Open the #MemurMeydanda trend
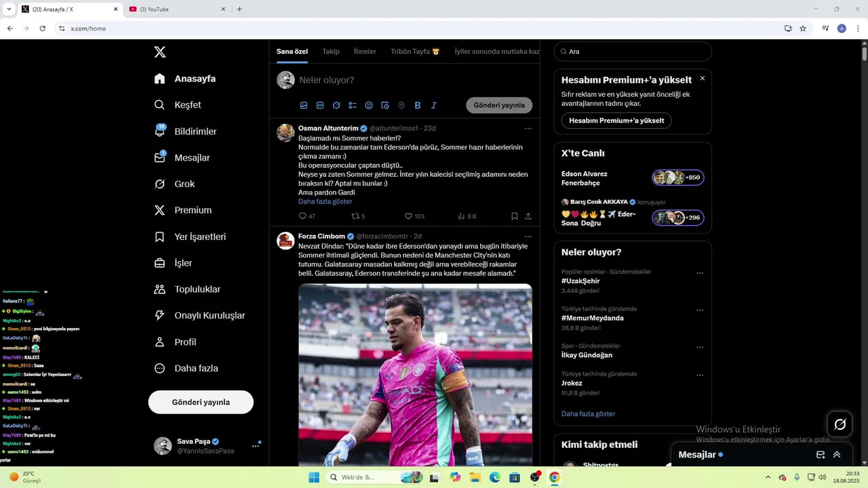868x488 pixels. [x=593, y=319]
